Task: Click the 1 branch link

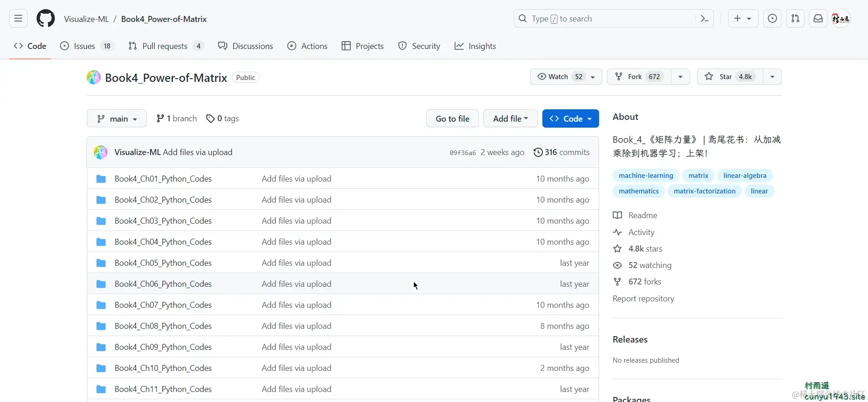Action: (x=177, y=118)
